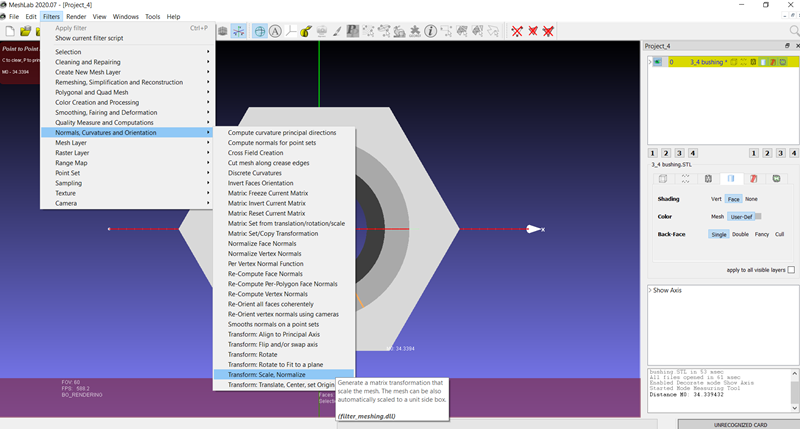
Task: Open the Render menu
Action: 76,16
